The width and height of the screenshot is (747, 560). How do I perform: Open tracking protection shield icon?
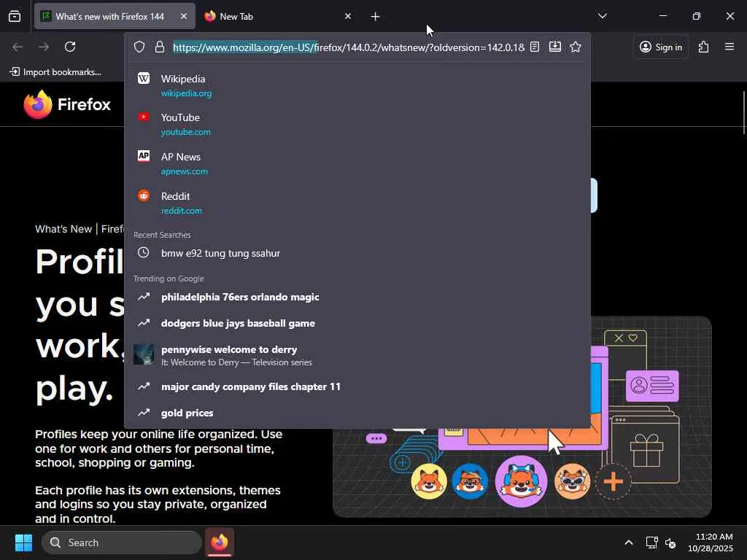[x=139, y=47]
